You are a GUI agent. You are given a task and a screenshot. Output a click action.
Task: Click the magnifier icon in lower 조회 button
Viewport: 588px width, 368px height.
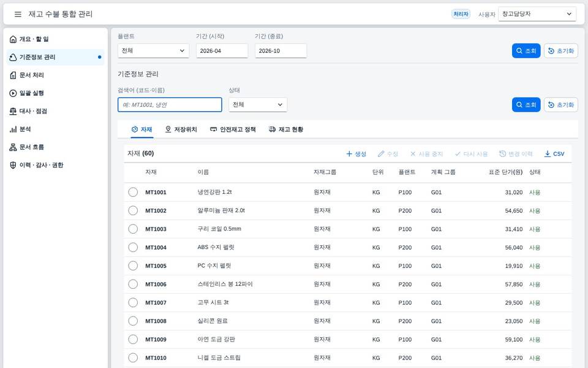519,105
